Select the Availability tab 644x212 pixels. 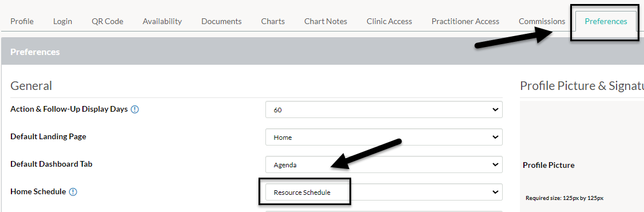click(x=162, y=21)
